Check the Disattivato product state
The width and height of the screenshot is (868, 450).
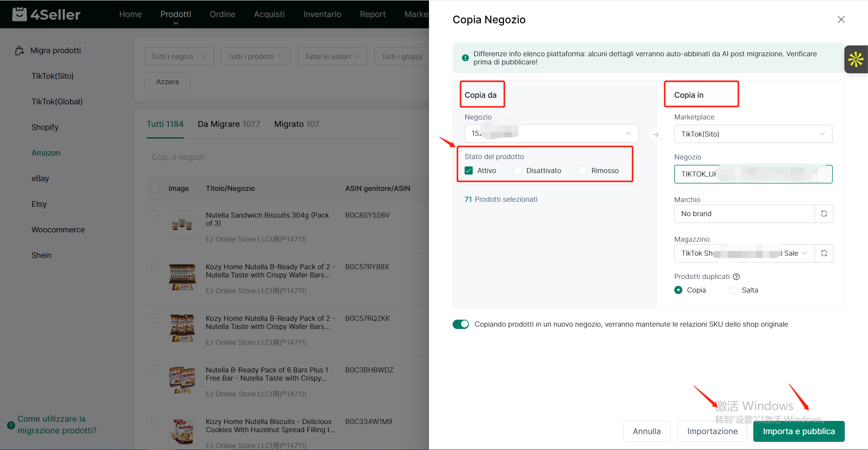517,171
